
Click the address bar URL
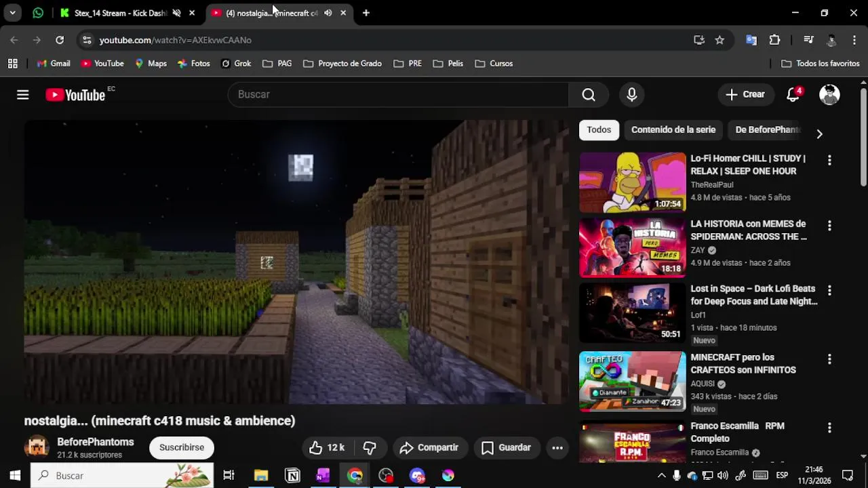point(176,40)
